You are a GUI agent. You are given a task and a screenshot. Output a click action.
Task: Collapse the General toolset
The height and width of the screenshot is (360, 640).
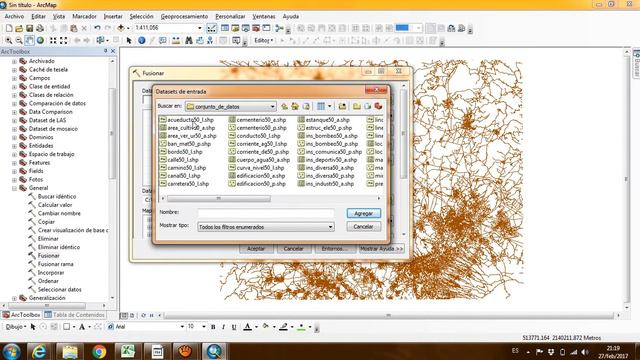tap(14, 188)
